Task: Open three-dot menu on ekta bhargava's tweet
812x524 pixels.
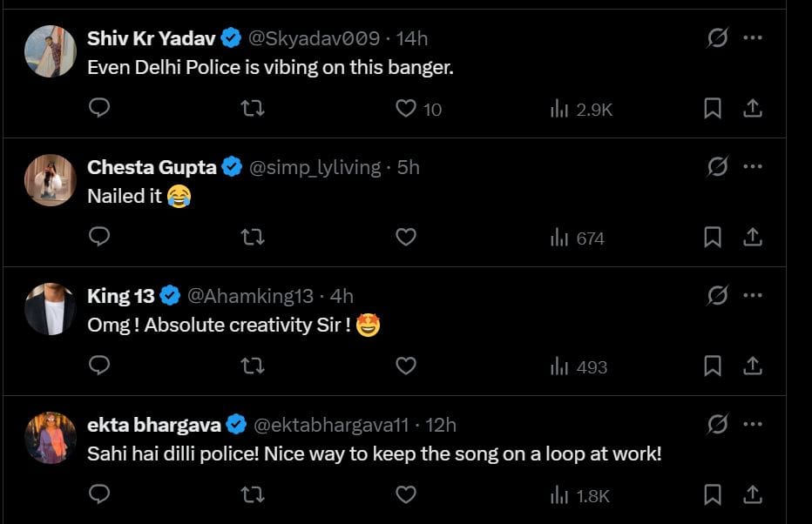Action: click(x=753, y=425)
